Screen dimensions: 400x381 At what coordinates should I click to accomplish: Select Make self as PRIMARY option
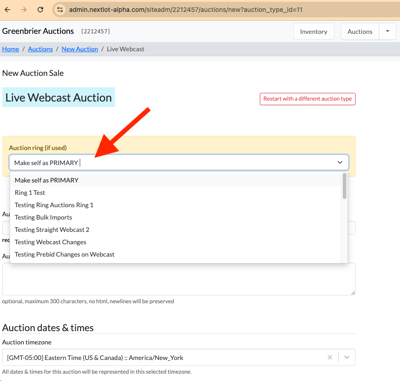coord(176,180)
